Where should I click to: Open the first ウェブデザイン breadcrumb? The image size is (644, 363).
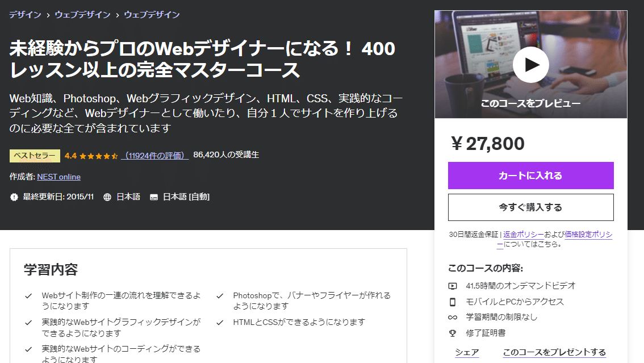point(82,15)
